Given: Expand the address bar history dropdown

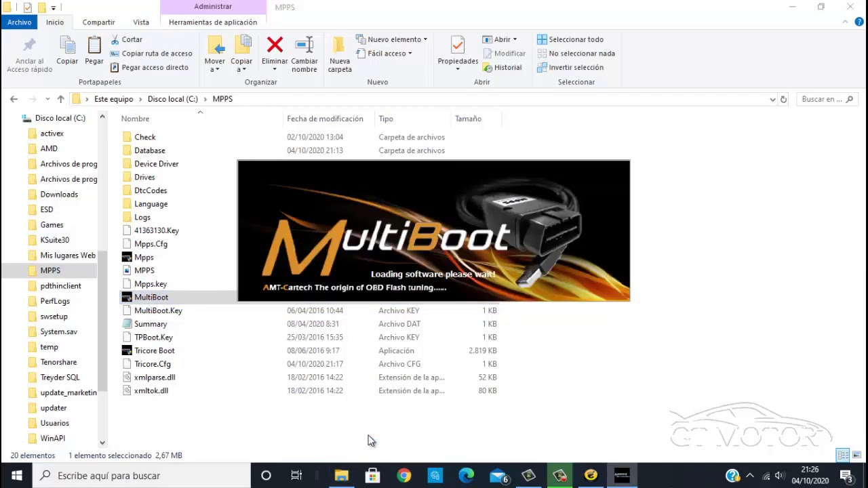Looking at the screenshot, I should pos(772,99).
